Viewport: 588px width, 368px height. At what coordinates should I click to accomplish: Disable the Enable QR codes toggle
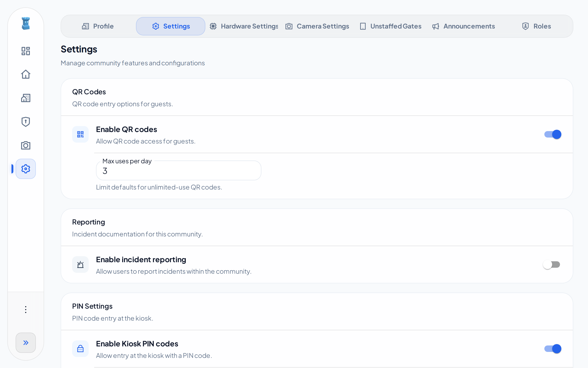pyautogui.click(x=553, y=134)
